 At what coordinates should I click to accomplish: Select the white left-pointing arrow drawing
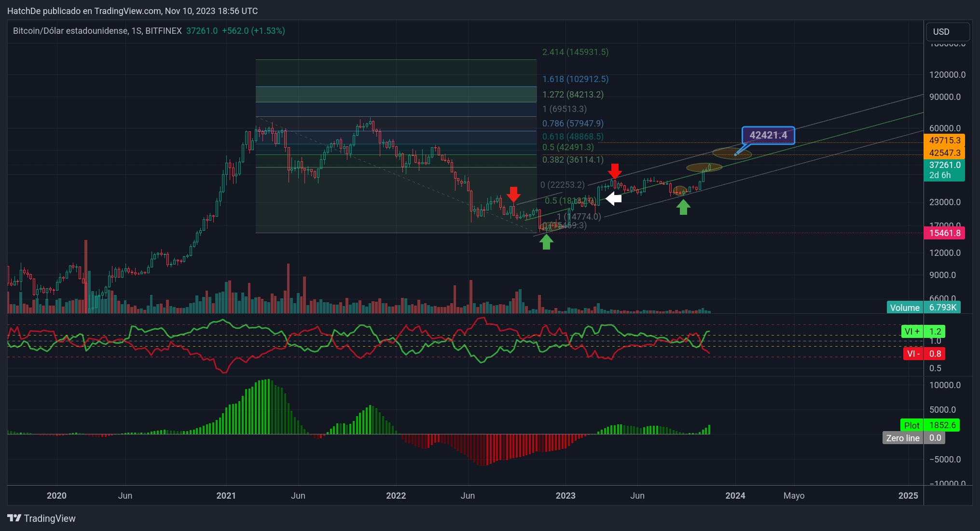pyautogui.click(x=613, y=198)
